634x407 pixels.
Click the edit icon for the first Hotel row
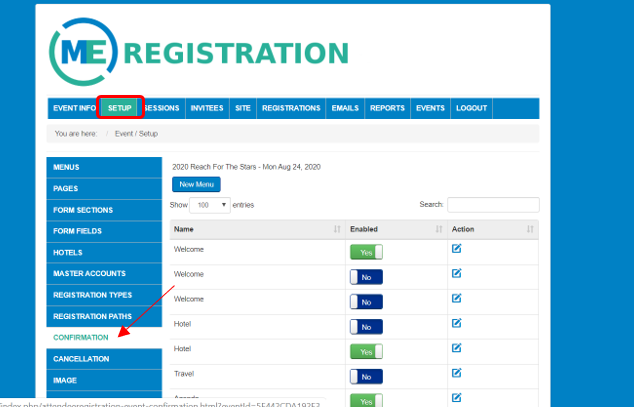pos(457,324)
